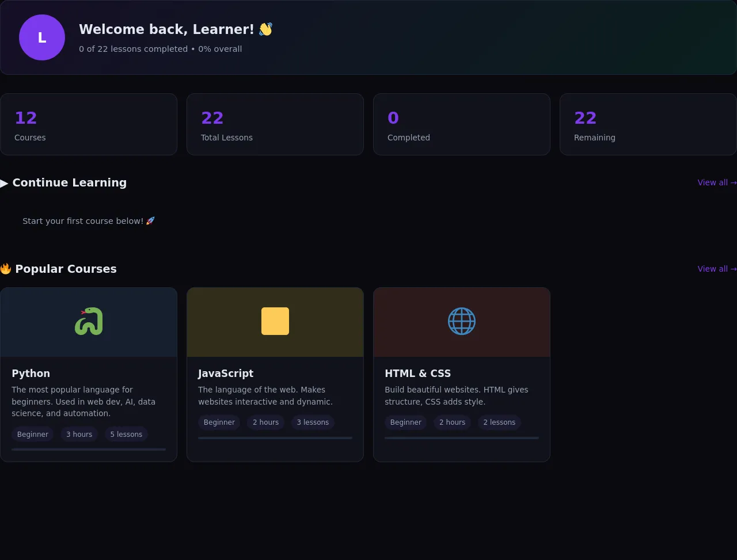Click the JavaScript course description text
This screenshot has height=560, width=737.
[x=265, y=396]
